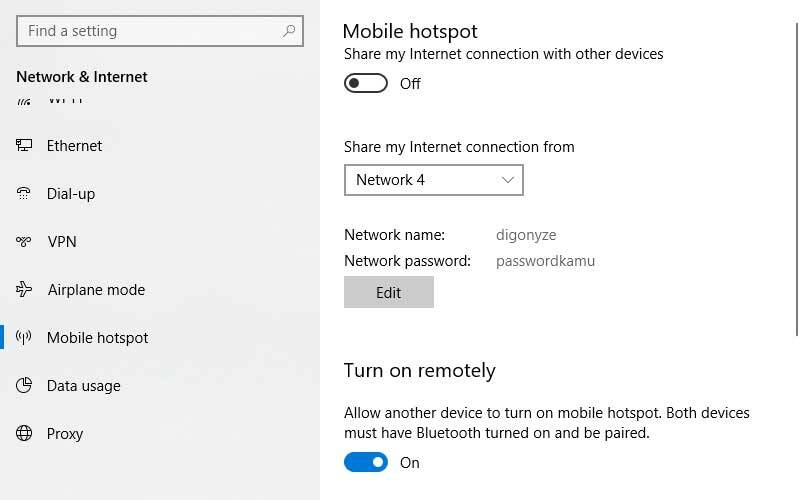799x500 pixels.
Task: Select the VPN label in sidebar
Action: point(62,242)
